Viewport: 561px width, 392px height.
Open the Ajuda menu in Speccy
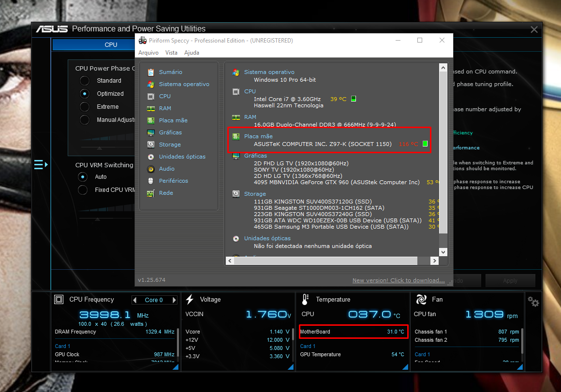[192, 53]
